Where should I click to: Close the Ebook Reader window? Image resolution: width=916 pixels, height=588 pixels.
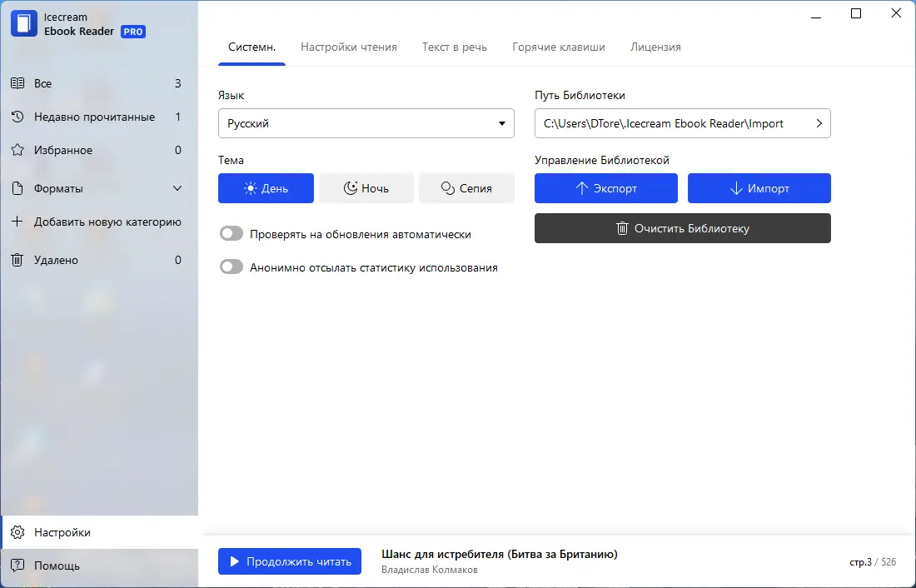[896, 13]
